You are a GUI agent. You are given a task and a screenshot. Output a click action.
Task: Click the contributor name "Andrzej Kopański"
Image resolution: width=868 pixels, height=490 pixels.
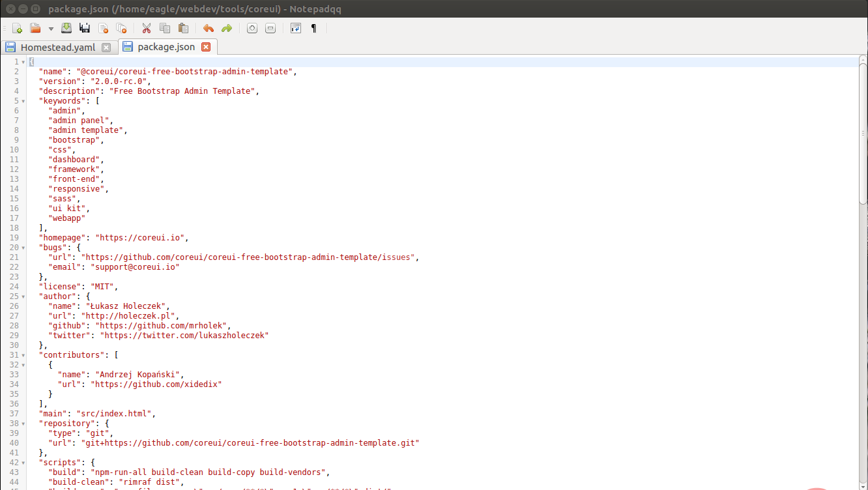pyautogui.click(x=137, y=375)
